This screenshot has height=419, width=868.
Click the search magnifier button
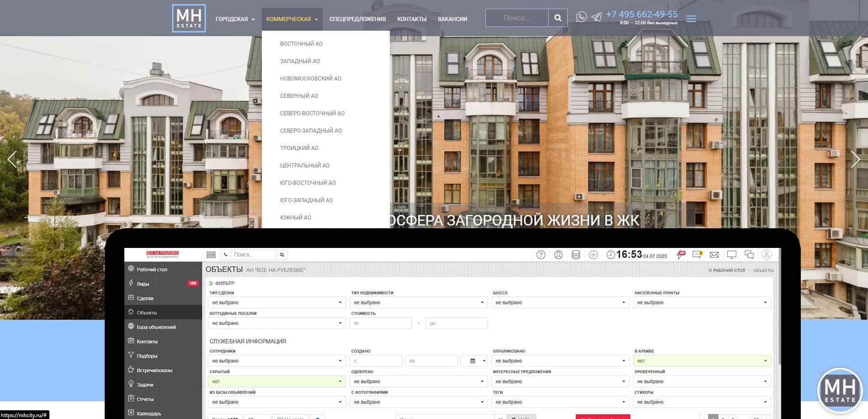pos(558,18)
